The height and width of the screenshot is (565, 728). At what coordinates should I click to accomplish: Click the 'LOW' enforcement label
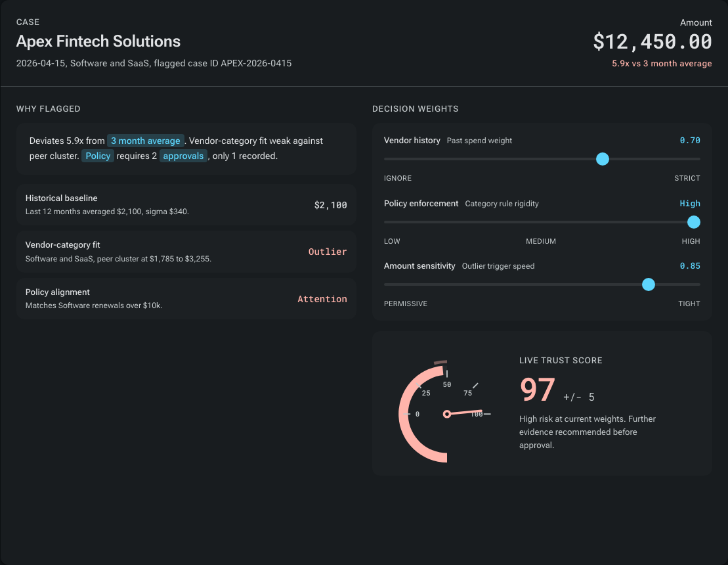click(x=392, y=241)
